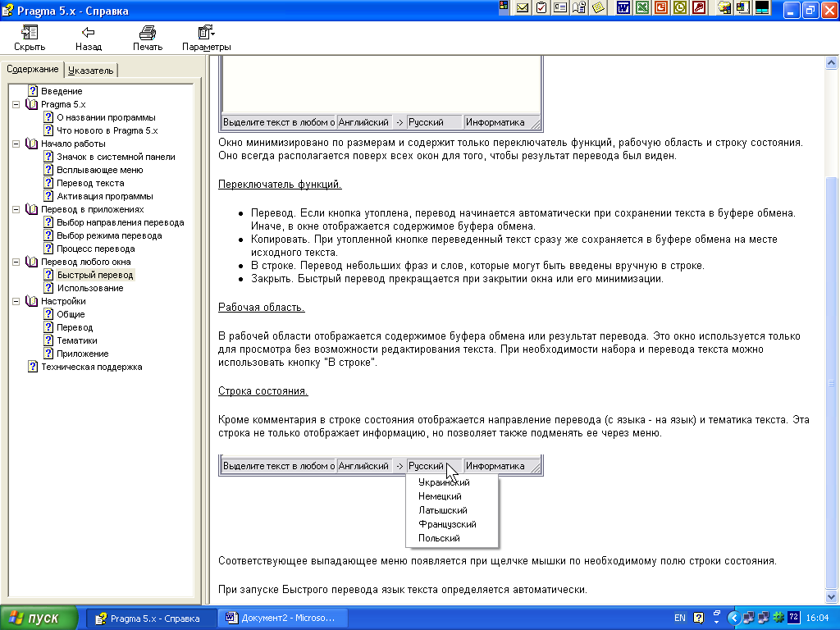Click the Pragma 5.x book icon
The height and width of the screenshot is (630, 840).
[x=32, y=104]
